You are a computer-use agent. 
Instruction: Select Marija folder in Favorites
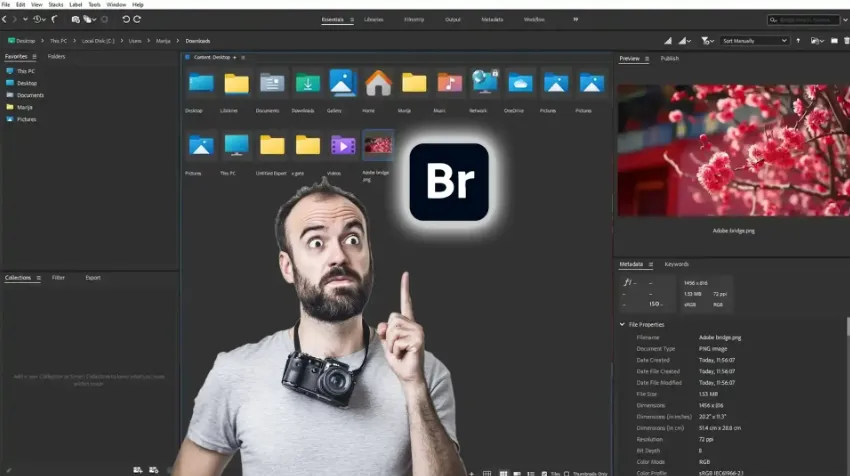click(x=20, y=107)
